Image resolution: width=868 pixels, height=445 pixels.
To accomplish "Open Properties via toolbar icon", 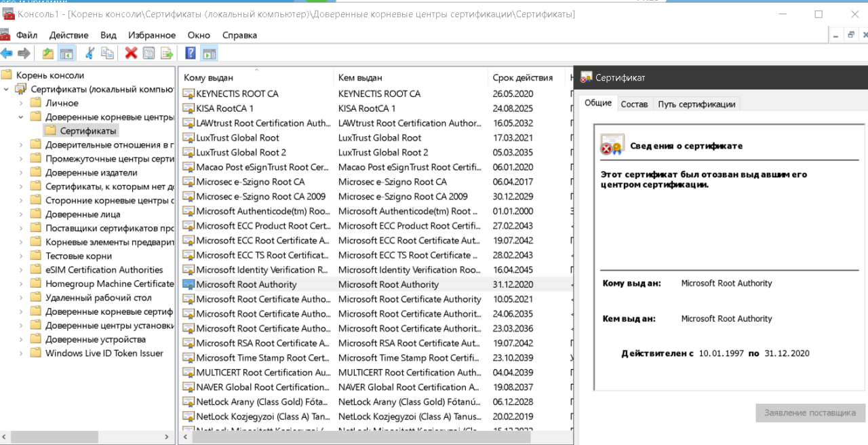I will pos(149,54).
